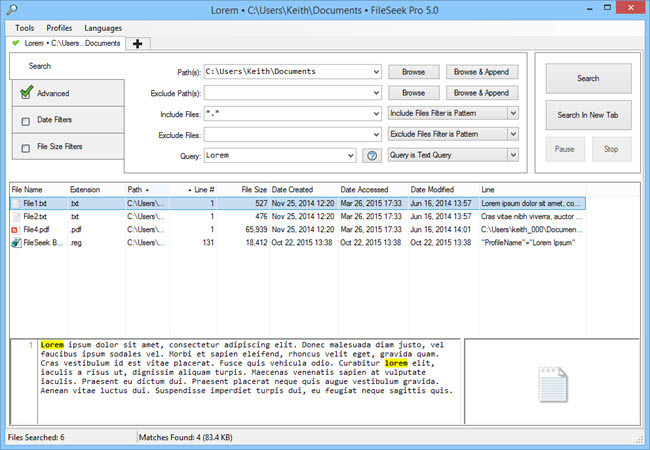Open the Tools menu
This screenshot has width=650, height=450.
pyautogui.click(x=25, y=28)
